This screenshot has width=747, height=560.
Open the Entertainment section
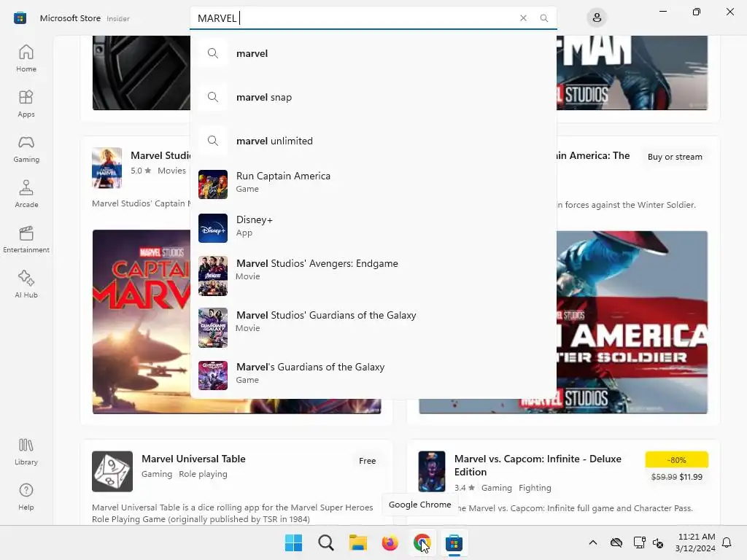[26, 239]
